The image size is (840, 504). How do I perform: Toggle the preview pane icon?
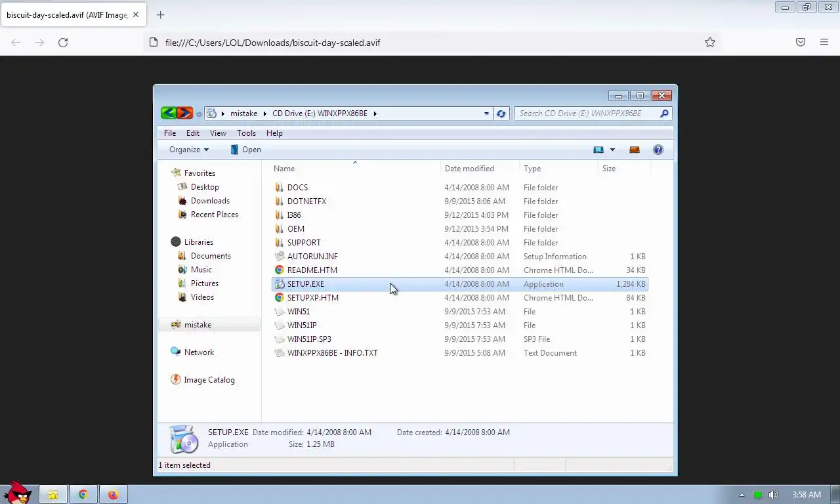click(634, 150)
